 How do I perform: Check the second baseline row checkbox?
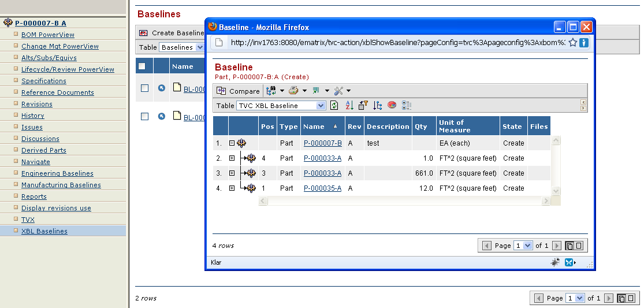[145, 117]
